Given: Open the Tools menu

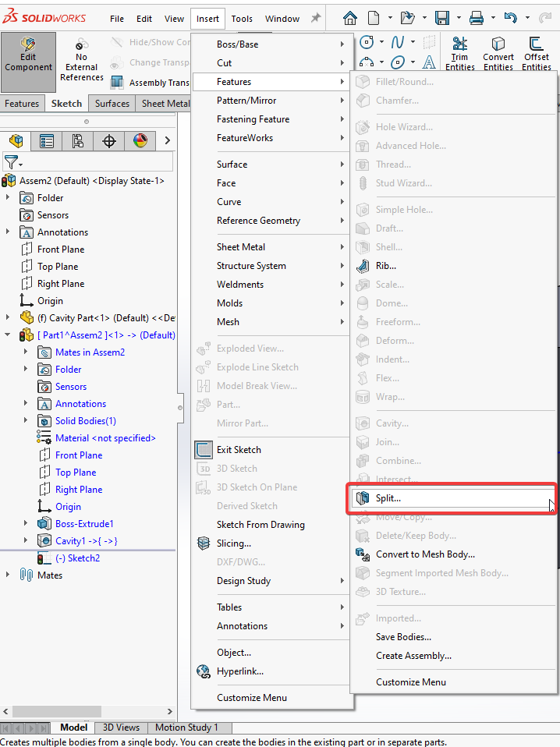Looking at the screenshot, I should point(242,19).
